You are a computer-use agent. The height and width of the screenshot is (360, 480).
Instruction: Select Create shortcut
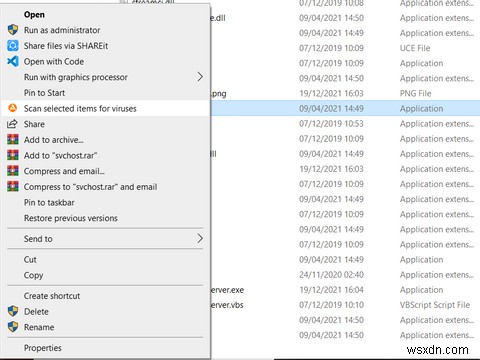[x=52, y=296]
